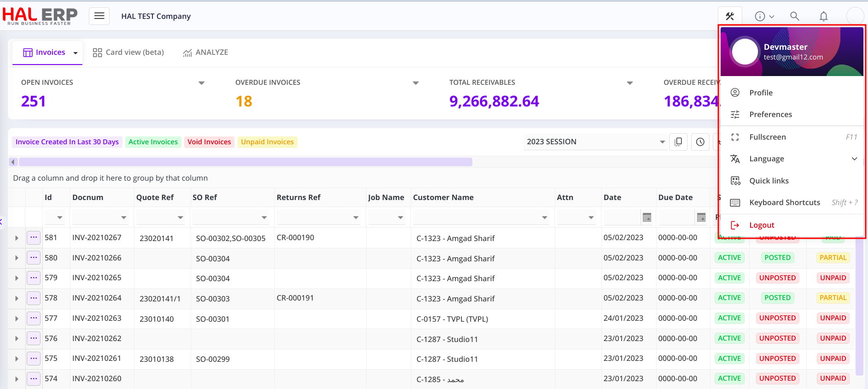This screenshot has height=389, width=868.
Task: Toggle Active Invoices filter tag
Action: tap(153, 142)
